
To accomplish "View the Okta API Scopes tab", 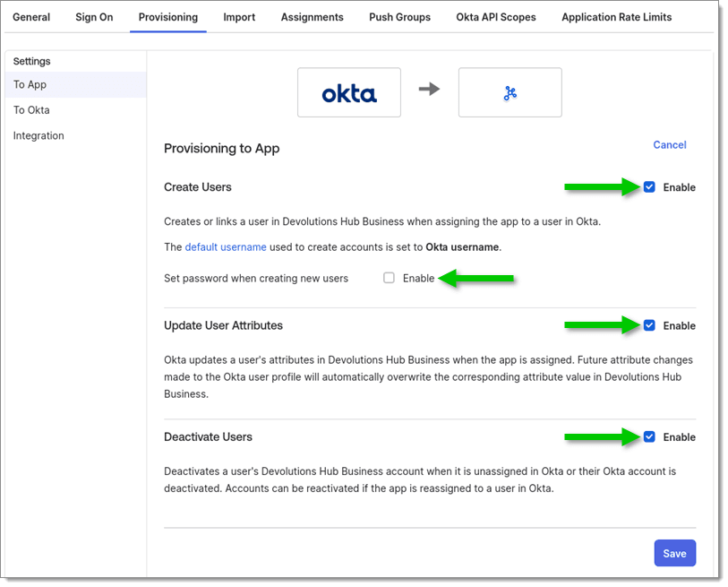I will 496,17.
